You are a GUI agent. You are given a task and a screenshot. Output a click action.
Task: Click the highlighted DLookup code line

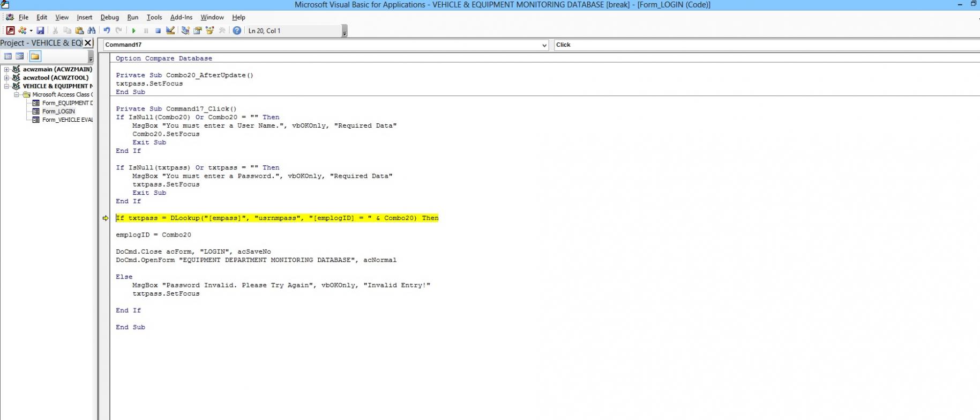[x=277, y=218]
